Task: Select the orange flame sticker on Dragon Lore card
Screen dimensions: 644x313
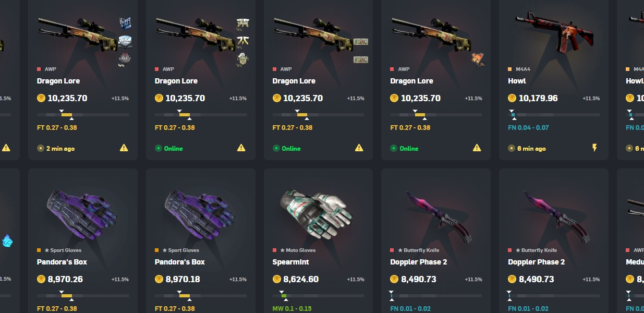Action: pos(478,58)
